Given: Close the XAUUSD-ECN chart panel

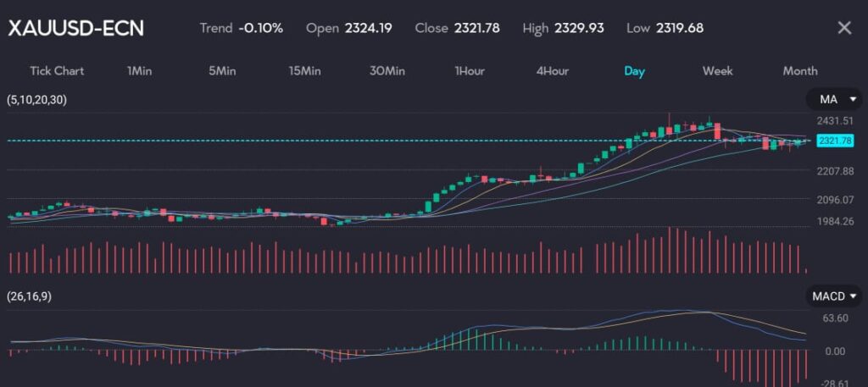Looking at the screenshot, I should [843, 28].
